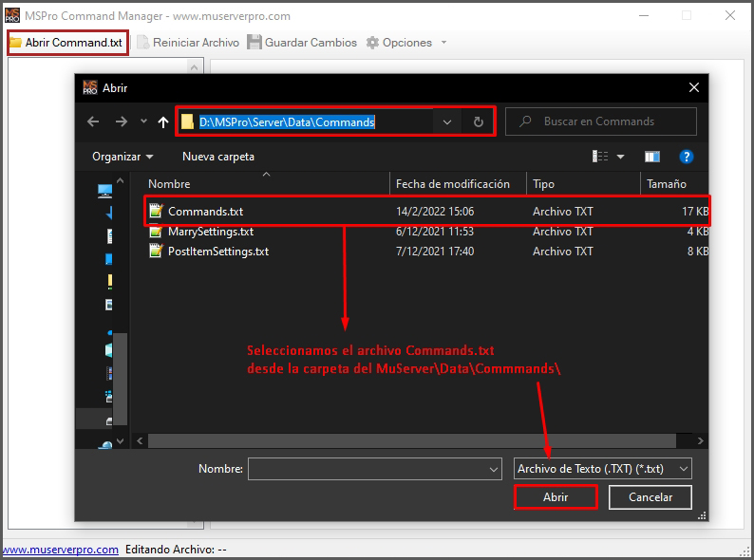Click the Guardar Cambios save icon
The width and height of the screenshot is (754, 560).
254,43
